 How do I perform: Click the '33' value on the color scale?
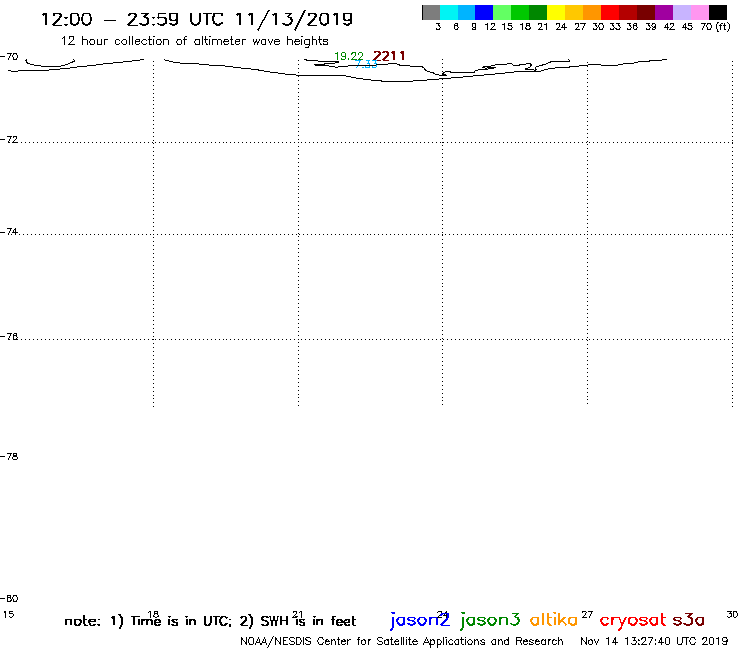615,27
